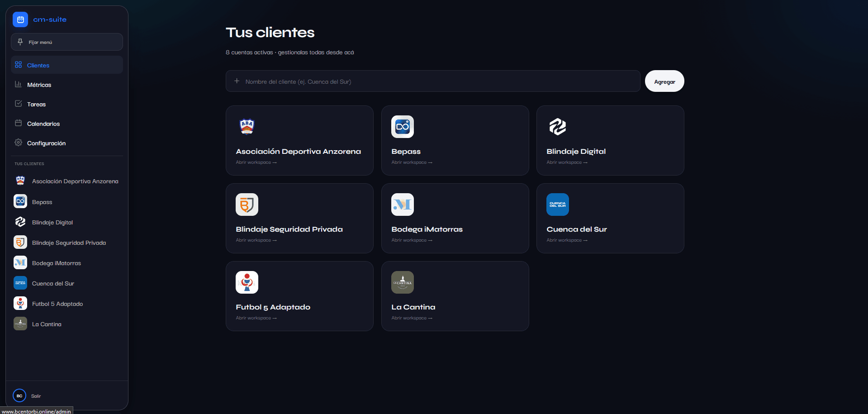
Task: Open workspace link on Cuenca del Sur card
Action: click(567, 240)
